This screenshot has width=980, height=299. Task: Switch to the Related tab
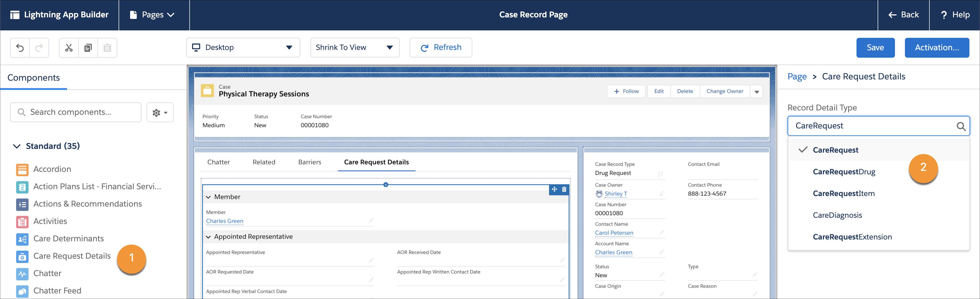point(264,162)
